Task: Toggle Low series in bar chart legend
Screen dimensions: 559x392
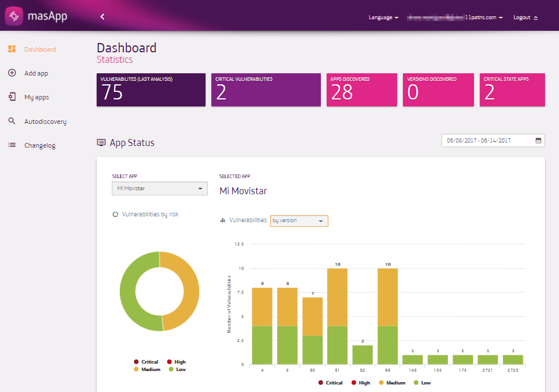Action: (423, 383)
